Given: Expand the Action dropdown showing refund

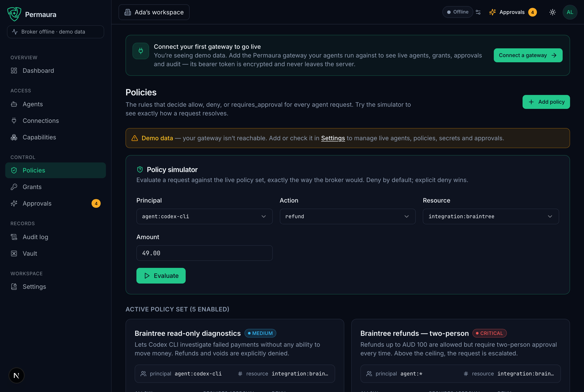Looking at the screenshot, I should (347, 216).
